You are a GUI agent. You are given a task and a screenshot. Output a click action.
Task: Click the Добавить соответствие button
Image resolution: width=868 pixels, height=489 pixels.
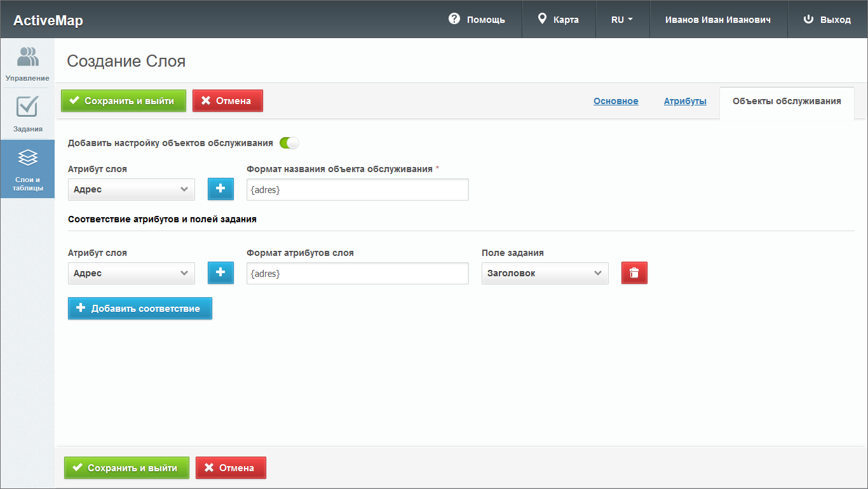click(x=140, y=309)
